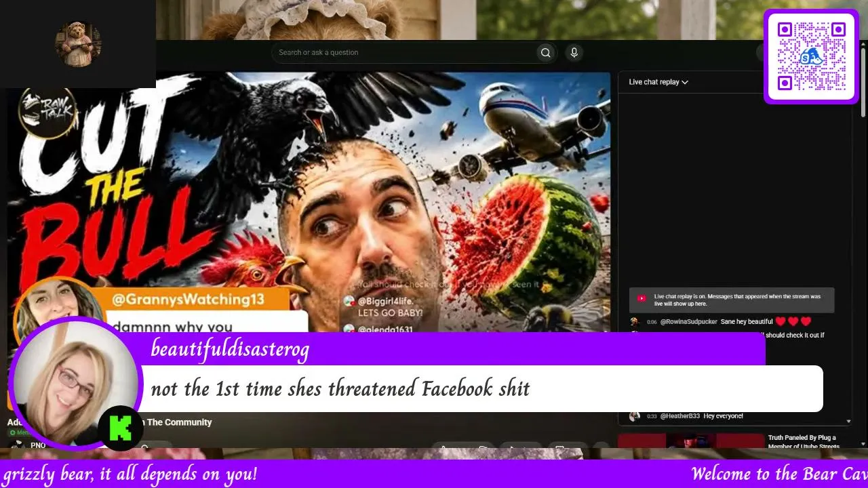Viewport: 868px width, 488px height.
Task: Click "not the 1st time" overlay message
Action: [340, 389]
